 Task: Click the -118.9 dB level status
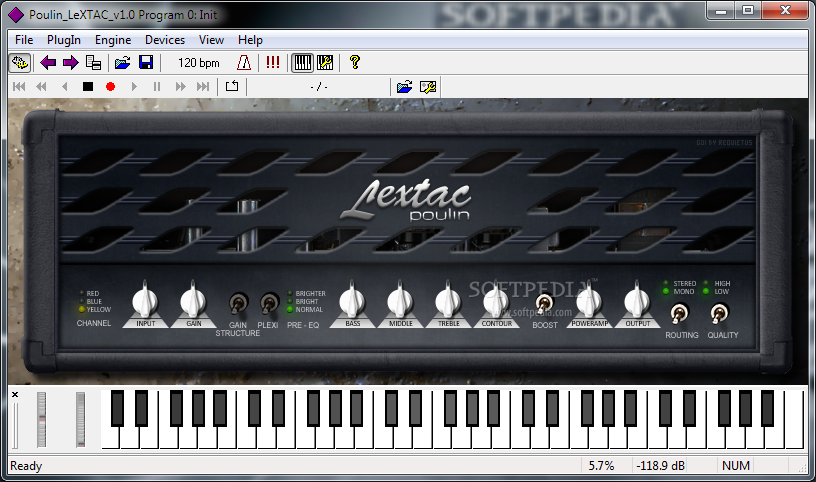660,465
